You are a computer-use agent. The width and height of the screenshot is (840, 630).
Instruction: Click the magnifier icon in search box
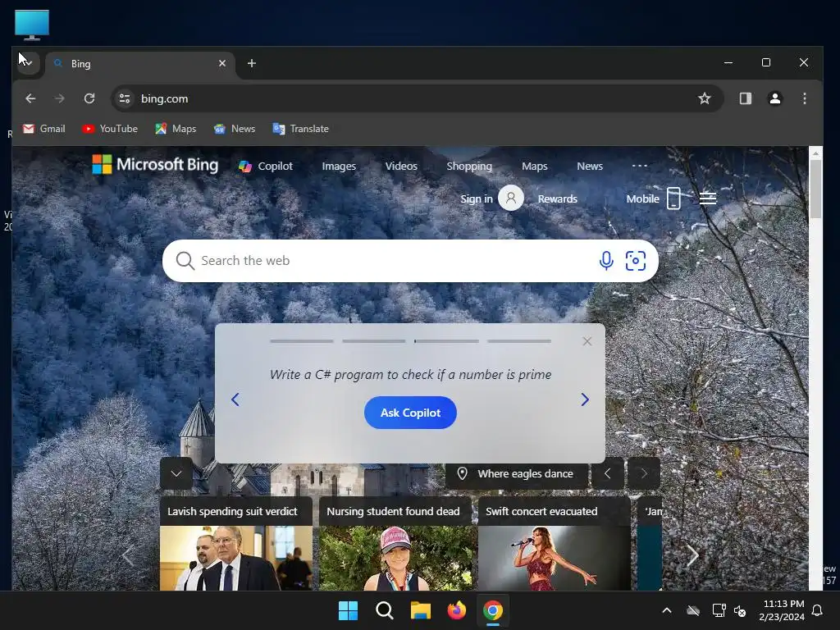tap(185, 261)
